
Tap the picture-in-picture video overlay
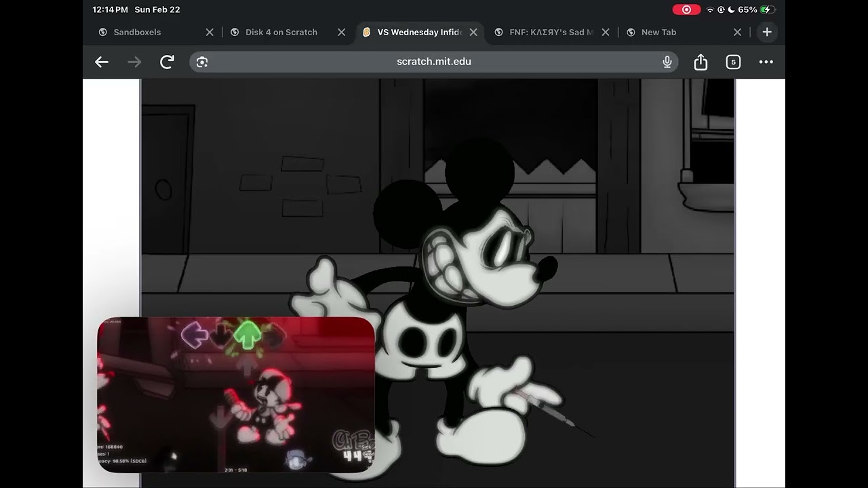(x=236, y=394)
